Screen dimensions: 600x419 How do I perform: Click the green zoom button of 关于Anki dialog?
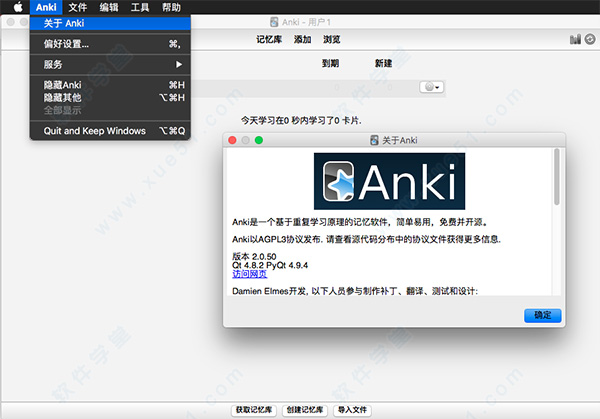pos(259,140)
